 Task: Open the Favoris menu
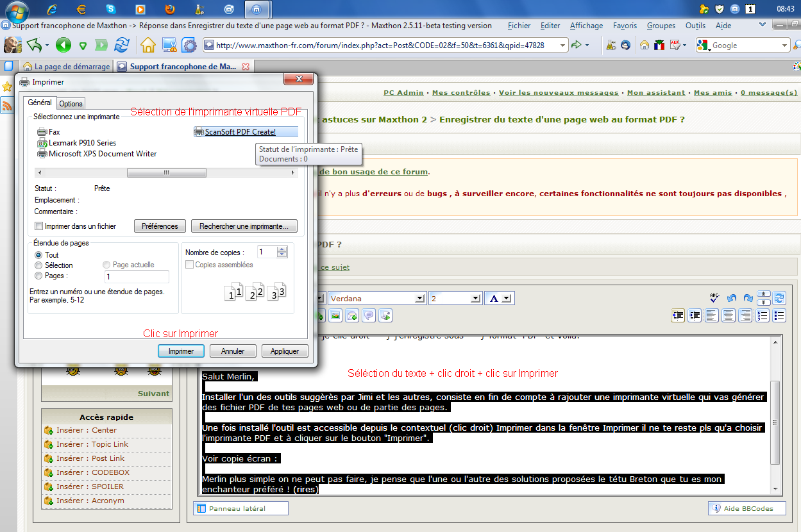coord(625,26)
